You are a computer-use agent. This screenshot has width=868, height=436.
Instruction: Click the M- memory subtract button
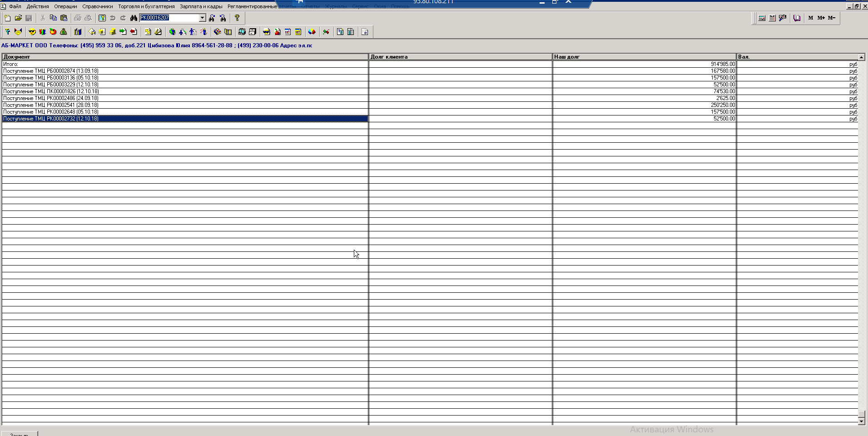pyautogui.click(x=831, y=18)
